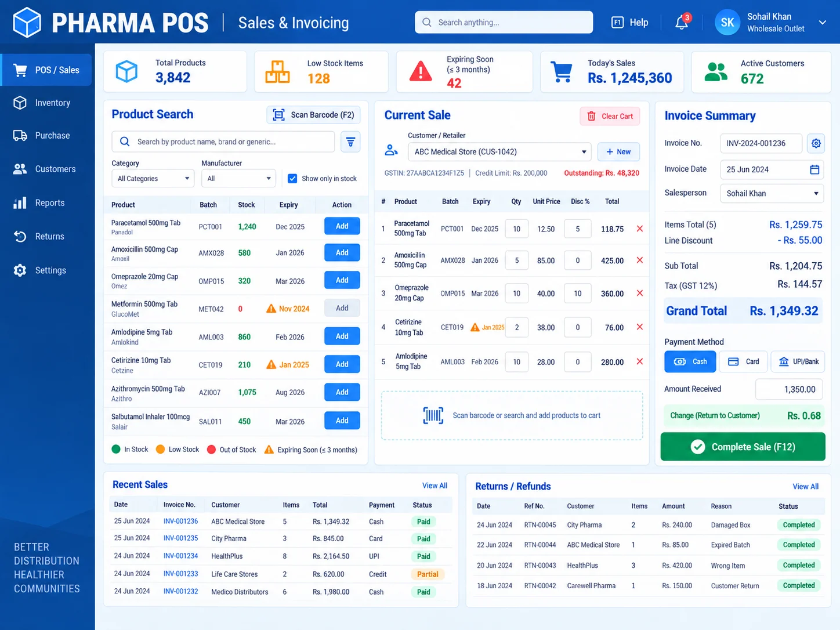This screenshot has width=840, height=630.
Task: Expand the user account chevron
Action: (822, 23)
